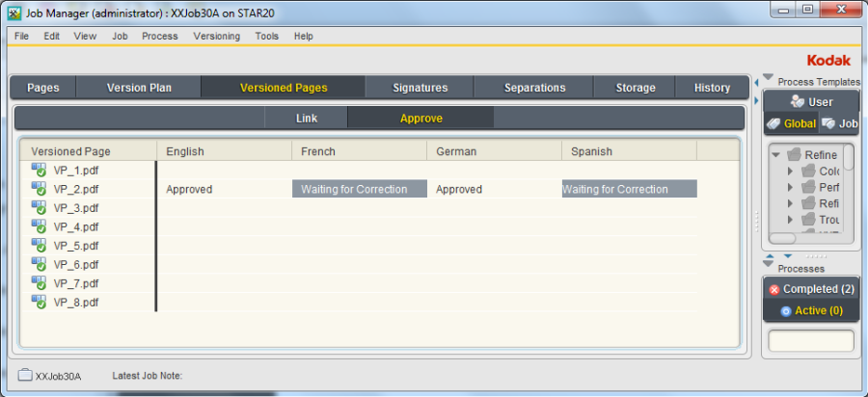Click the Refine folder icon in templates tree
Viewport: 868px width, 397px height.
794,155
